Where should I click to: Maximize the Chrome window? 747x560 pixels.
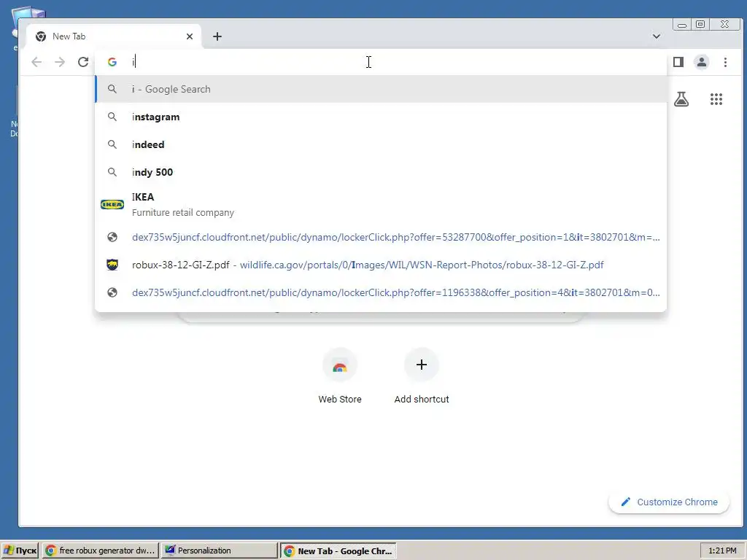click(x=700, y=24)
